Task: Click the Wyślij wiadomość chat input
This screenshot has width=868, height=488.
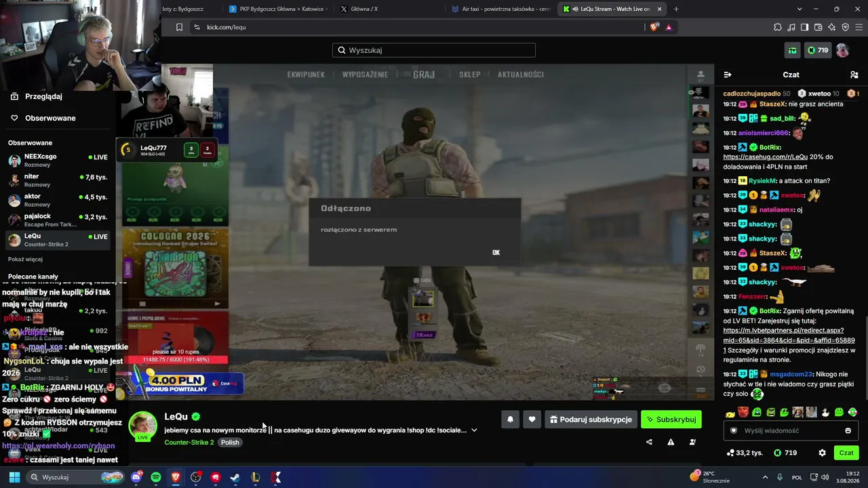Action: click(x=790, y=430)
